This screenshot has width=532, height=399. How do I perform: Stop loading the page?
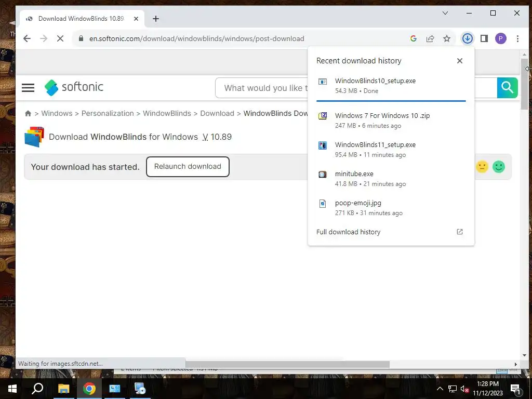pos(60,38)
